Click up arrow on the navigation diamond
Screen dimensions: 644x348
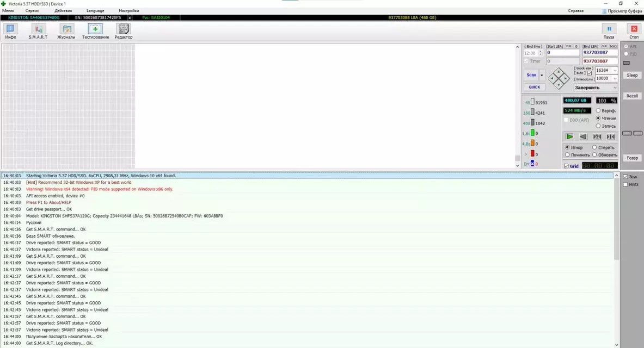pyautogui.click(x=559, y=72)
